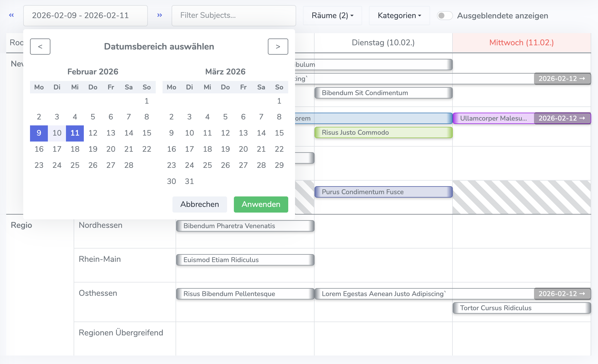Viewport: 598px width, 364px height.
Task: Click the Regionen Übergreifend room label
Action: tap(121, 333)
